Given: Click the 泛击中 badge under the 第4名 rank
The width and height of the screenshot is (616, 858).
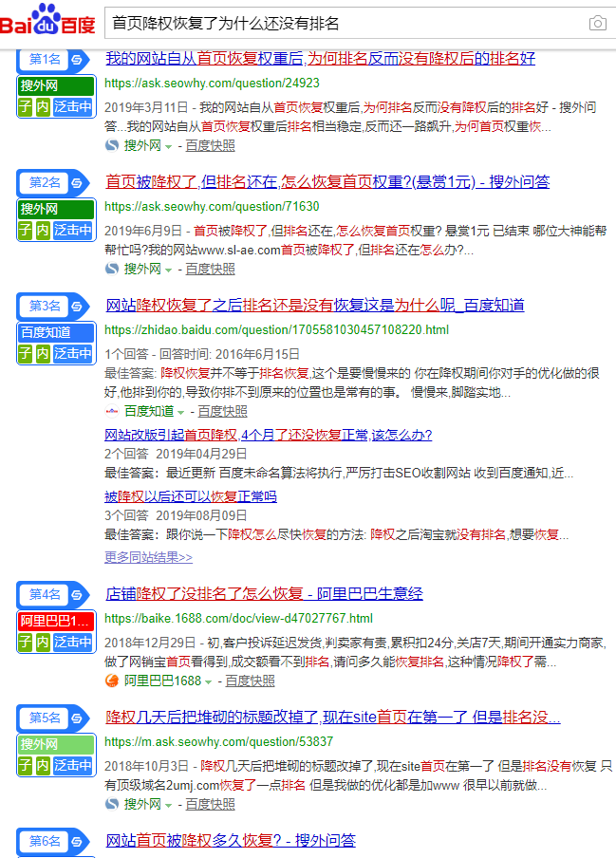Looking at the screenshot, I should point(73,642).
